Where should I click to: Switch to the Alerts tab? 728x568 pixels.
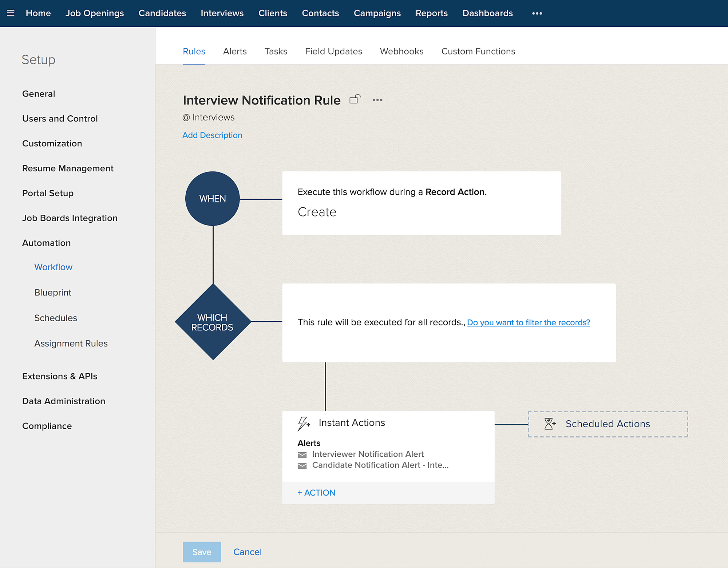(235, 51)
